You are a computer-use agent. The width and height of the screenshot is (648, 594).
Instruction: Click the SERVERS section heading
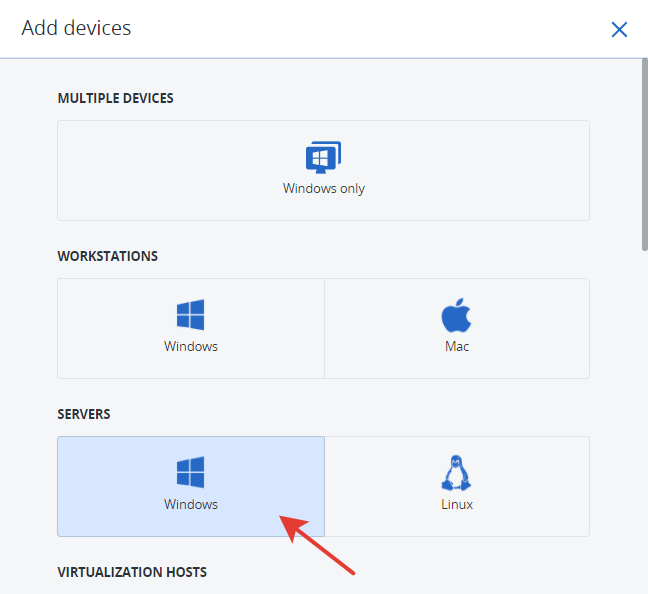pyautogui.click(x=84, y=414)
